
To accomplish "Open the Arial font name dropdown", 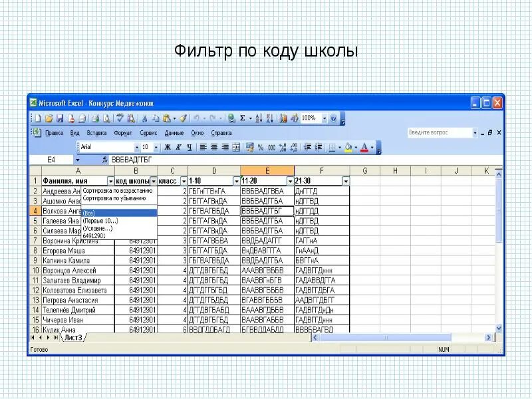I will tap(137, 148).
